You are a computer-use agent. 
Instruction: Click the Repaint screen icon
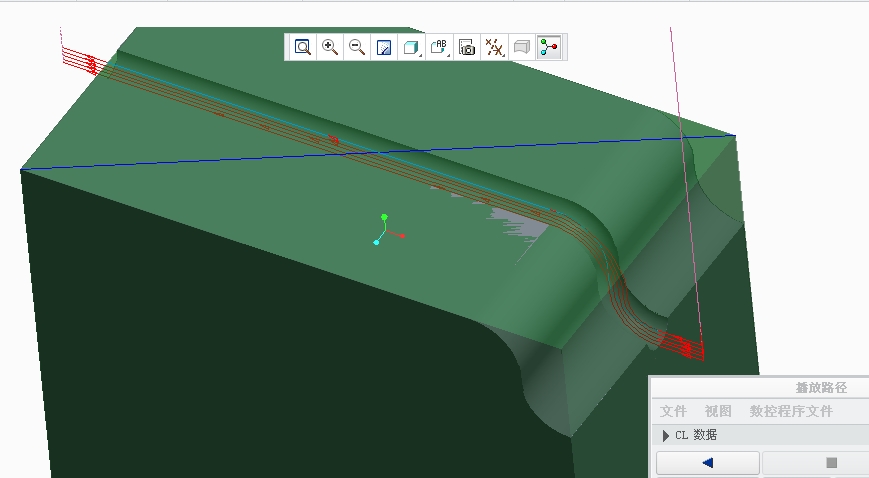click(384, 47)
